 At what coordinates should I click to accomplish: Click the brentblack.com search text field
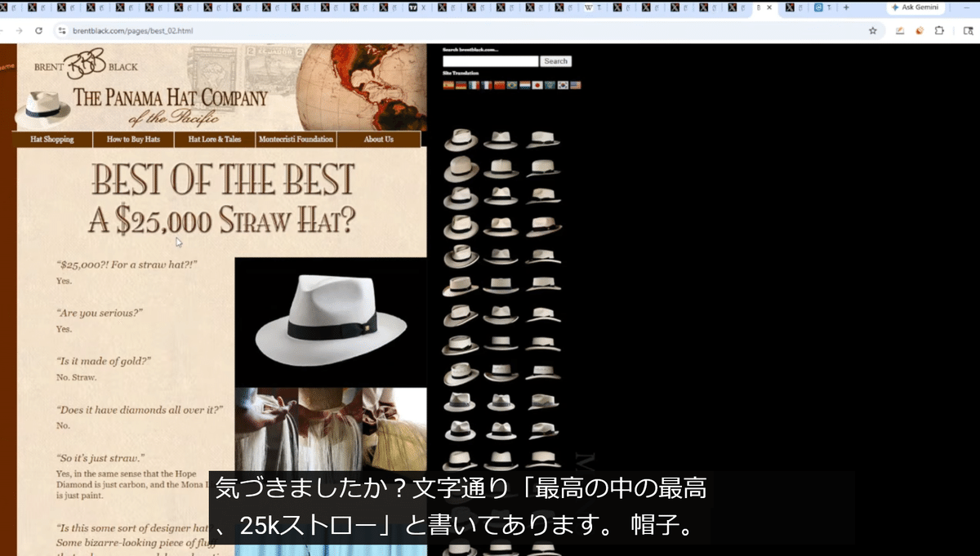coord(490,61)
